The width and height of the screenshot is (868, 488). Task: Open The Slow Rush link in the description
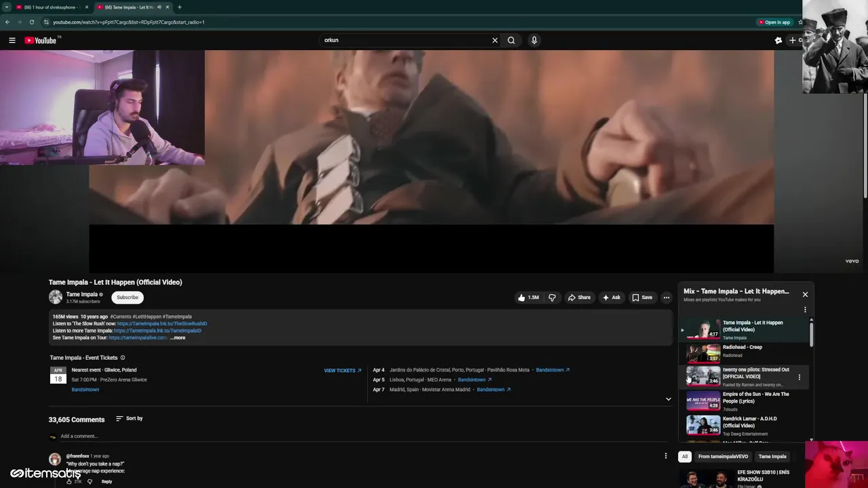tap(162, 323)
